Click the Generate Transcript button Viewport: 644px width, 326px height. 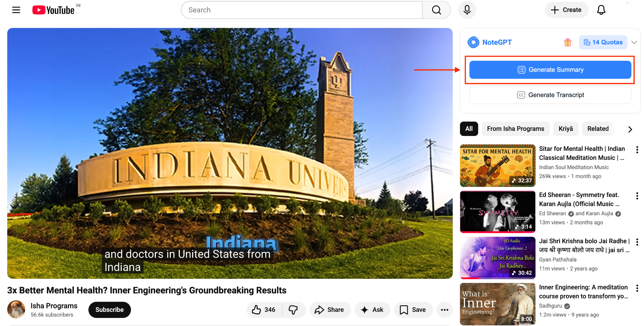coord(550,95)
